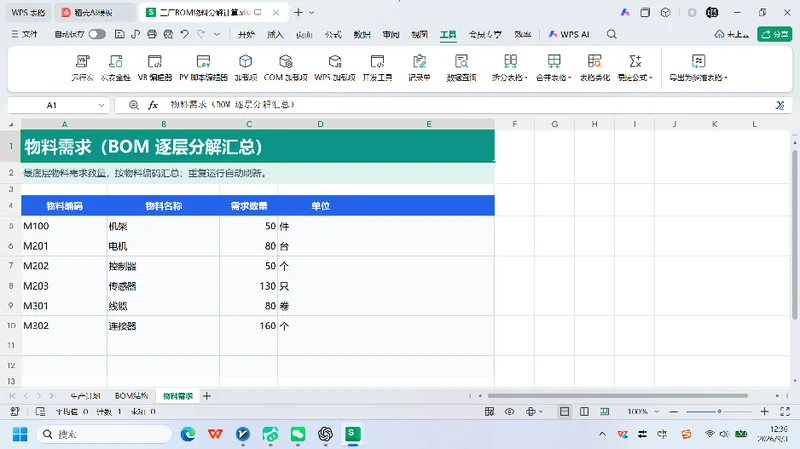Select the cell showing quantity 130
800x449 pixels.
[x=248, y=286]
